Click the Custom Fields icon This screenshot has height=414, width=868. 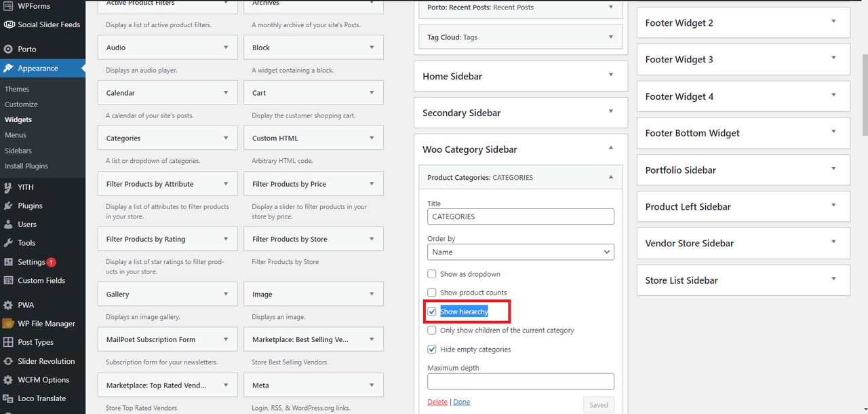tap(8, 280)
